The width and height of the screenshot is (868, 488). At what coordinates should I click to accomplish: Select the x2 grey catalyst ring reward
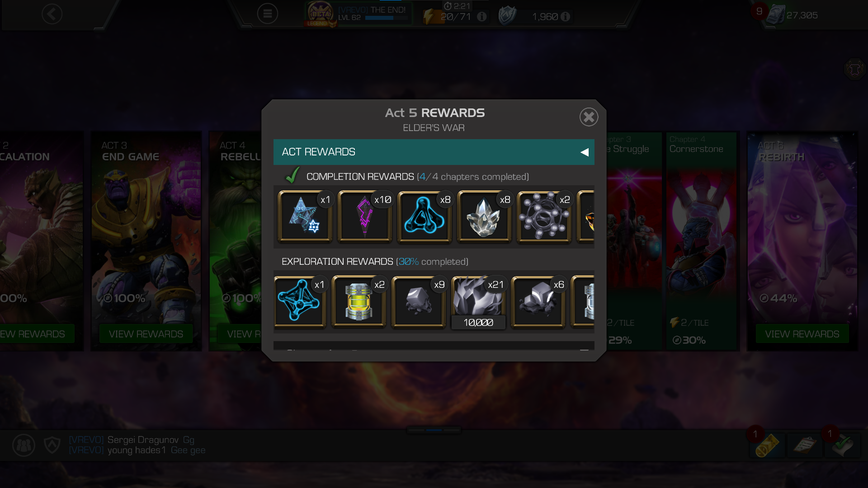[544, 216]
